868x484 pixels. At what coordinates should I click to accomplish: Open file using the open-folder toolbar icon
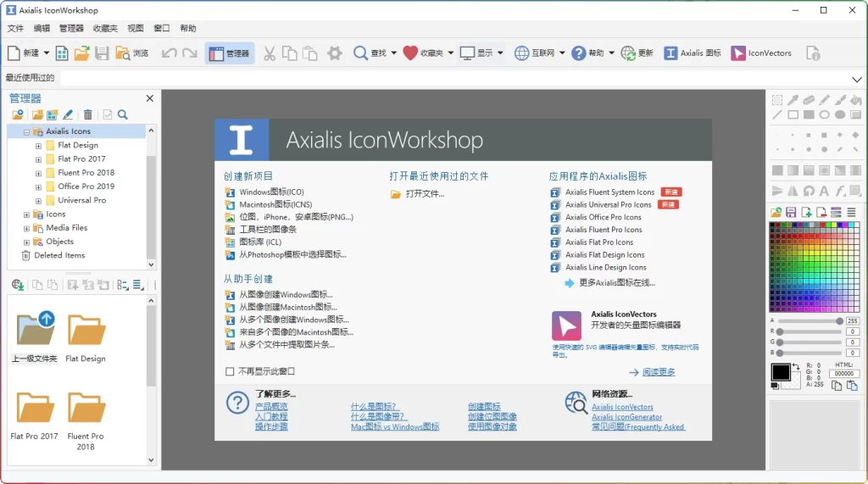point(82,53)
